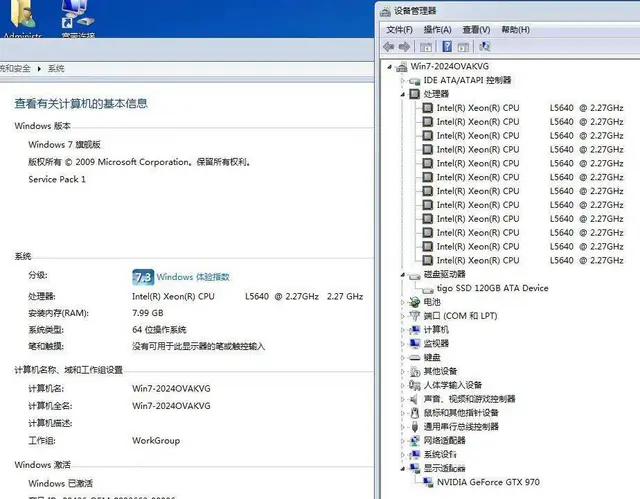
Task: Expand the 端口 (COM 和 LPT) node
Action: [x=403, y=316]
